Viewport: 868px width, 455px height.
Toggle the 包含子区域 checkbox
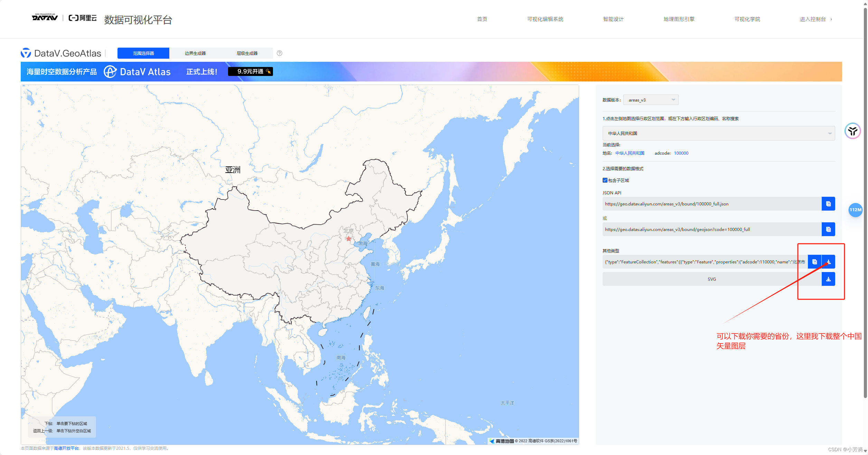[x=605, y=180]
